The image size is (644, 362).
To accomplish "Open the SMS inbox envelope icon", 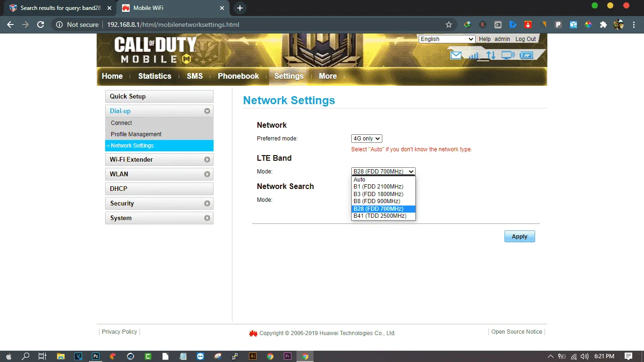I will coord(455,55).
